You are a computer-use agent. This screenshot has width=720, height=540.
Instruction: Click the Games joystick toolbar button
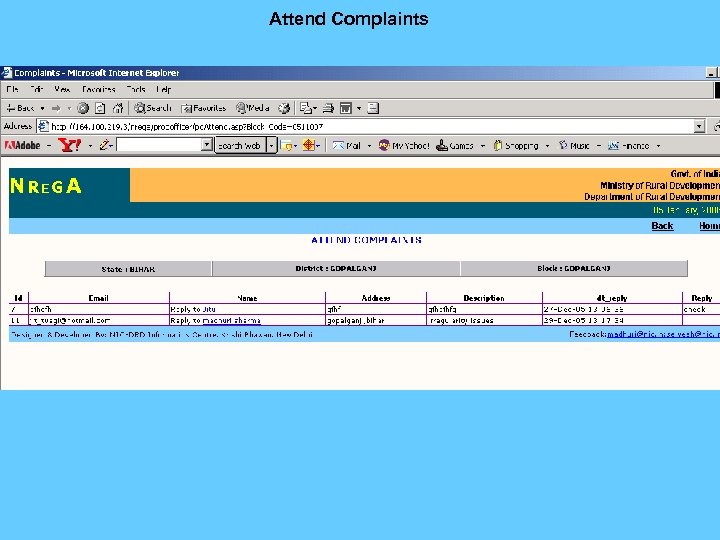[x=455, y=146]
